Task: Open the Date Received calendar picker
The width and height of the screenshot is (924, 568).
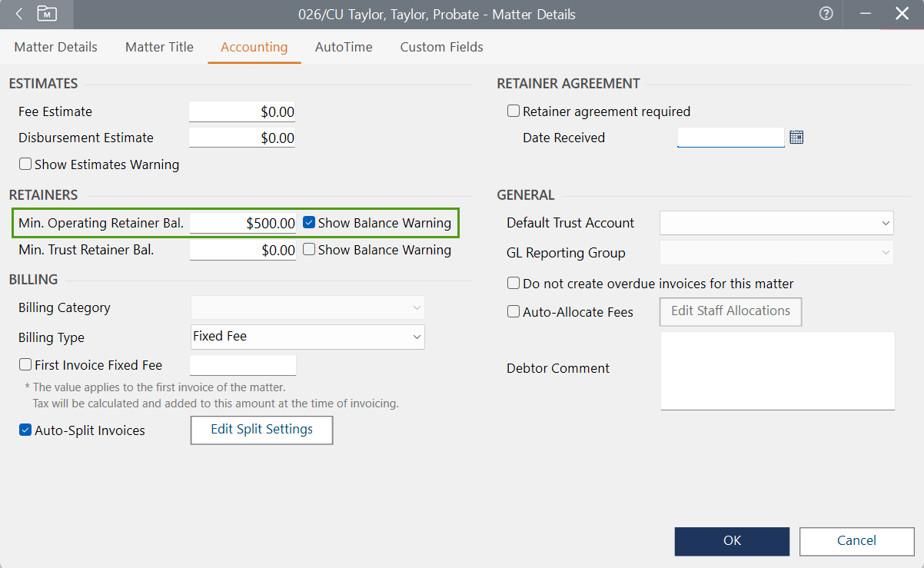Action: click(x=796, y=137)
